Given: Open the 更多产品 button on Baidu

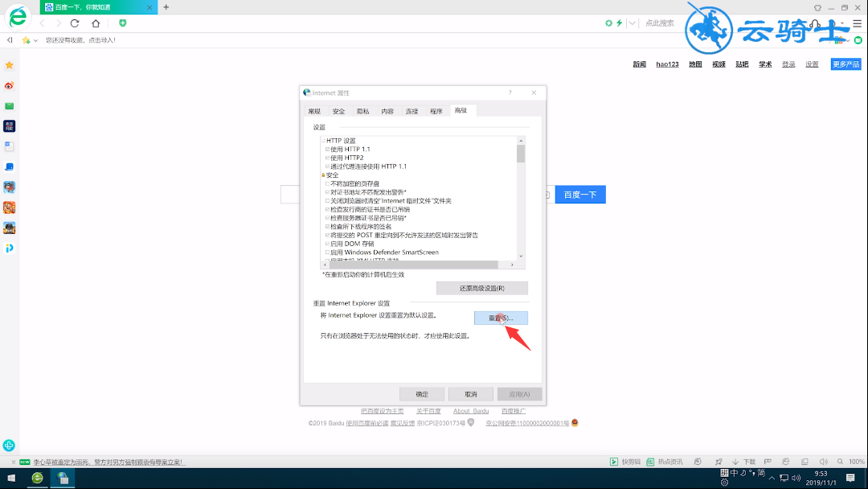Looking at the screenshot, I should (x=845, y=64).
